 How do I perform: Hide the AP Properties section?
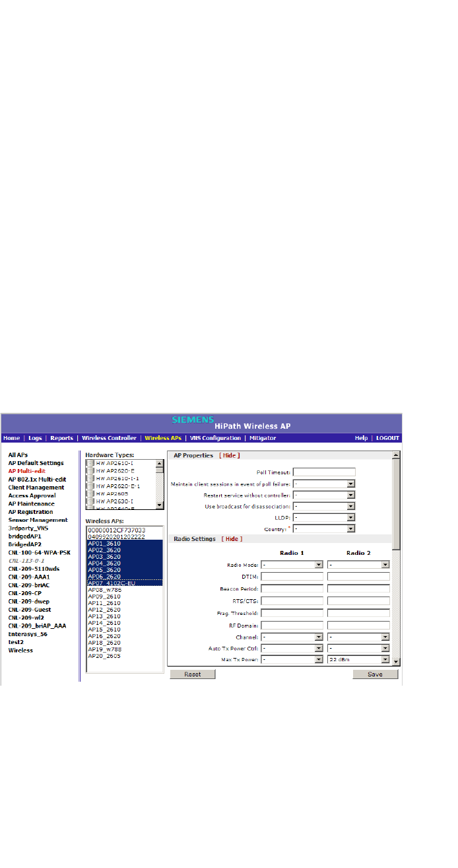230,455
